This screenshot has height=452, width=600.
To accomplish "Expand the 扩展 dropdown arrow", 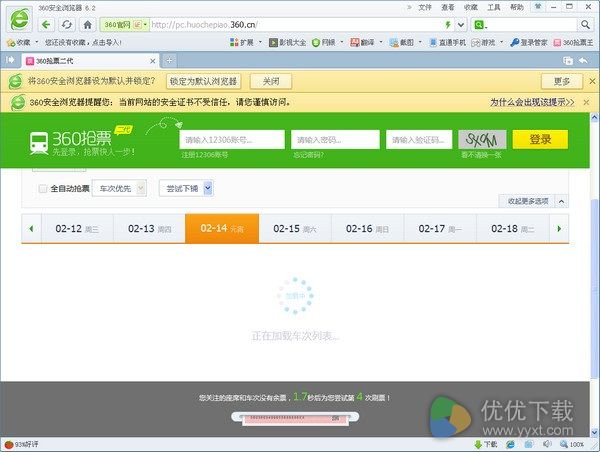I will coord(260,42).
